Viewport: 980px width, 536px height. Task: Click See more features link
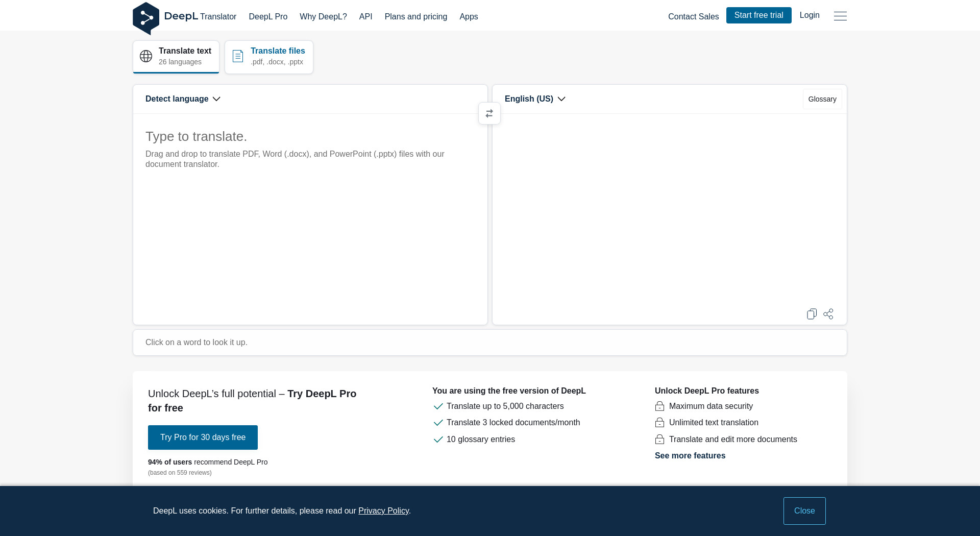tap(690, 456)
